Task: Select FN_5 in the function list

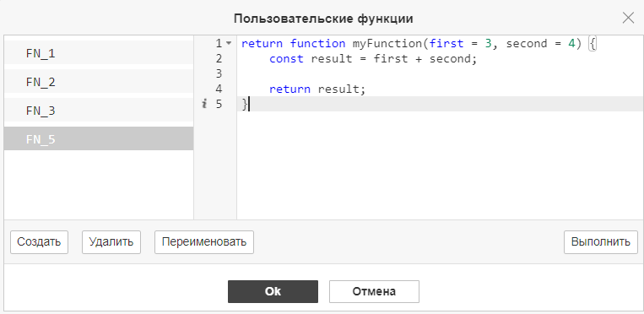Action: click(99, 138)
